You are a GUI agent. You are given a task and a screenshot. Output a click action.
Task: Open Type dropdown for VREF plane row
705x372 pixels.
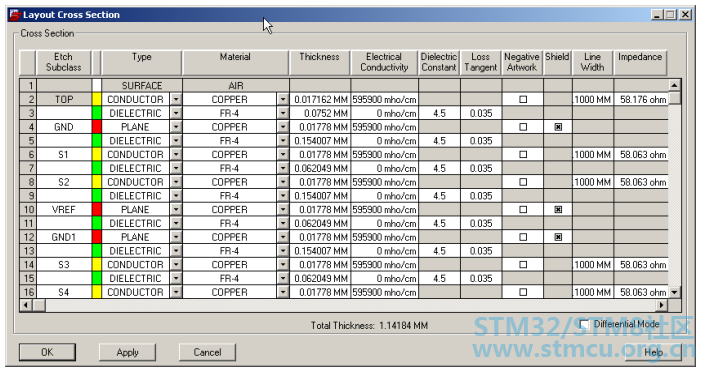tap(176, 210)
